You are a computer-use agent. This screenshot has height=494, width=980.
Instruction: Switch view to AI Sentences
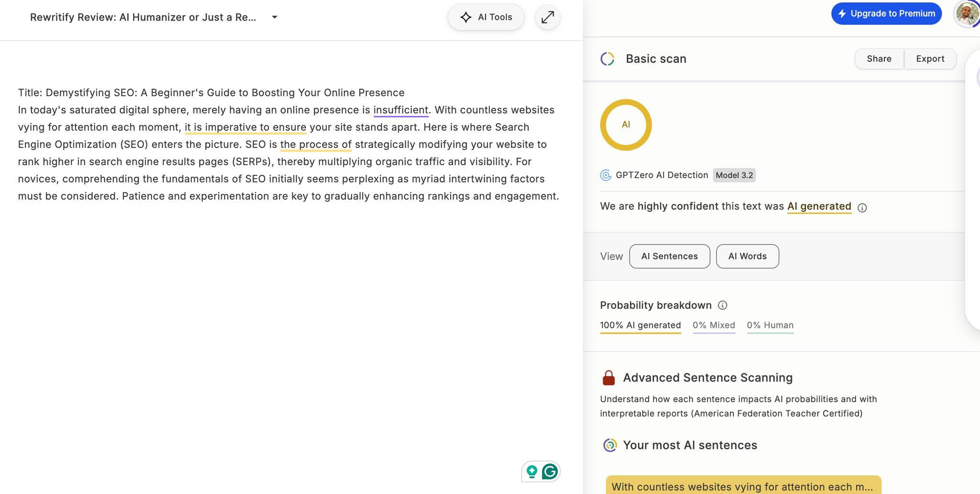(669, 256)
